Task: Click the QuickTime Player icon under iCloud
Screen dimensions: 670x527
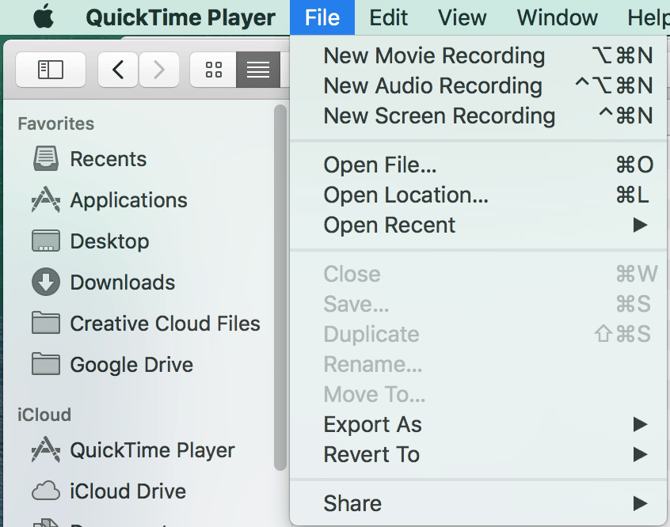Action: coord(46,450)
